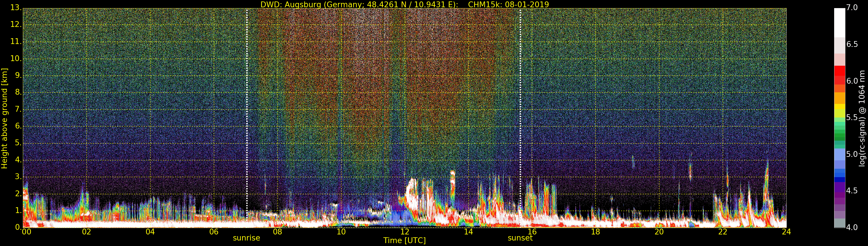Click colorbar scale value '6.5'
Screen dimensions: 868x246
(852, 45)
